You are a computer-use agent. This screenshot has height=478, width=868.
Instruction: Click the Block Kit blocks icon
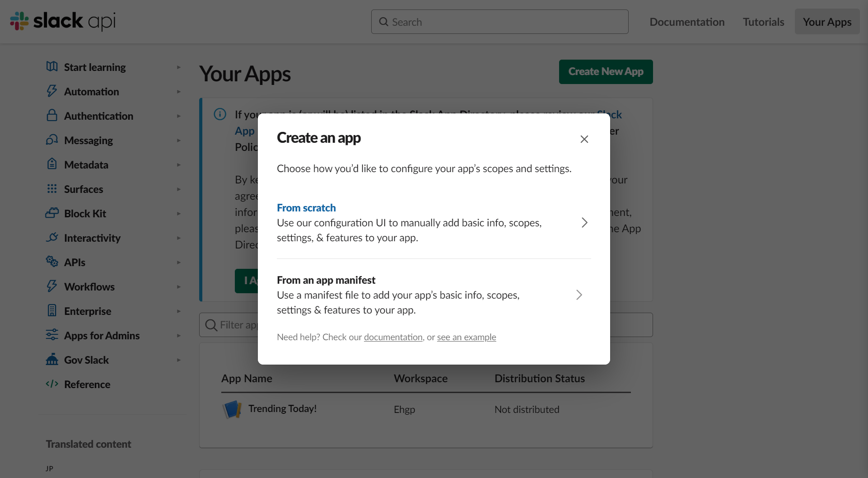[52, 213]
